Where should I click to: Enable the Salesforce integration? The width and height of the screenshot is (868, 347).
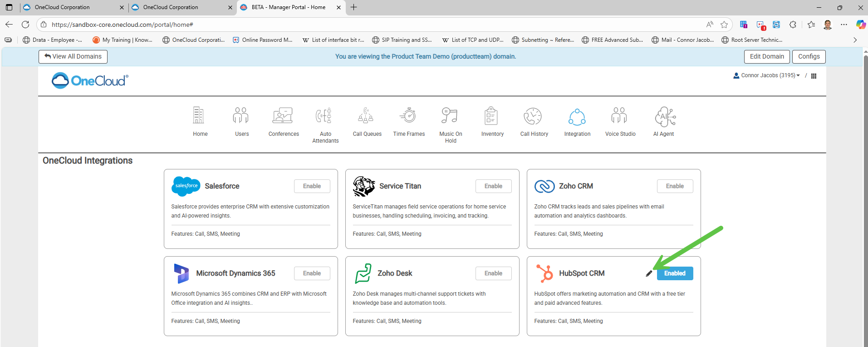pos(312,186)
